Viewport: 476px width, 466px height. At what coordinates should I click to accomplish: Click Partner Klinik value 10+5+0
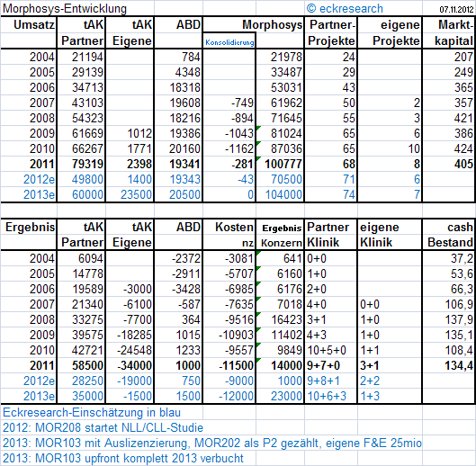click(x=327, y=350)
